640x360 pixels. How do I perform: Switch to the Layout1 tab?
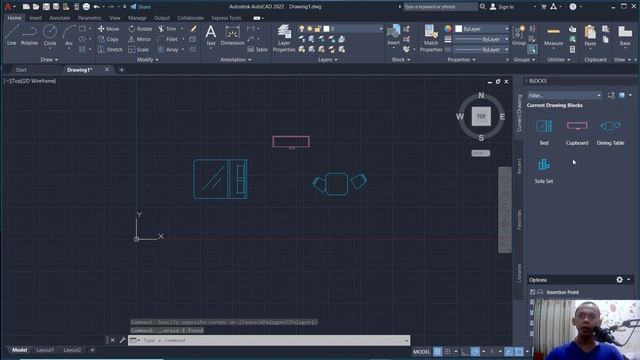tap(45, 350)
